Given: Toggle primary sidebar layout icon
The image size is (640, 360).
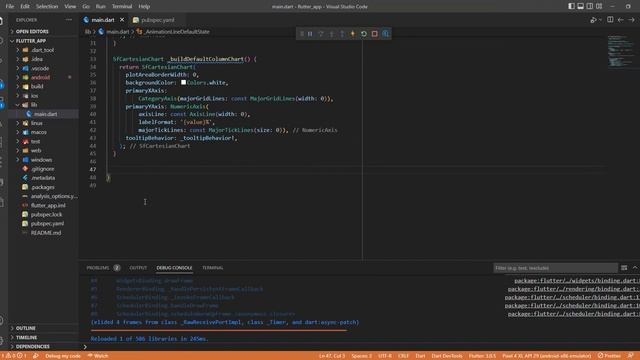Looking at the screenshot, I should click(571, 6).
